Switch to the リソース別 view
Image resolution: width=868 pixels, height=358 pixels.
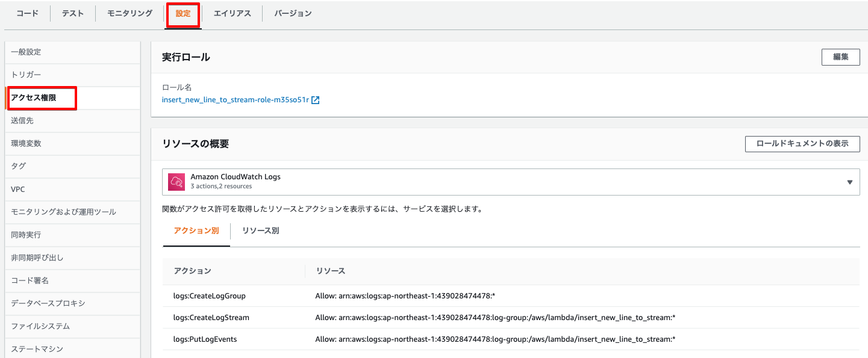[260, 230]
